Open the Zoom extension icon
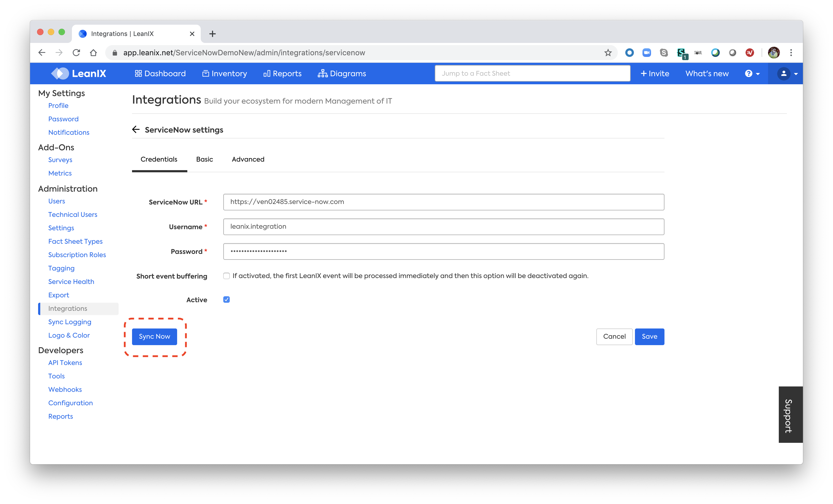Image resolution: width=833 pixels, height=504 pixels. (x=647, y=53)
